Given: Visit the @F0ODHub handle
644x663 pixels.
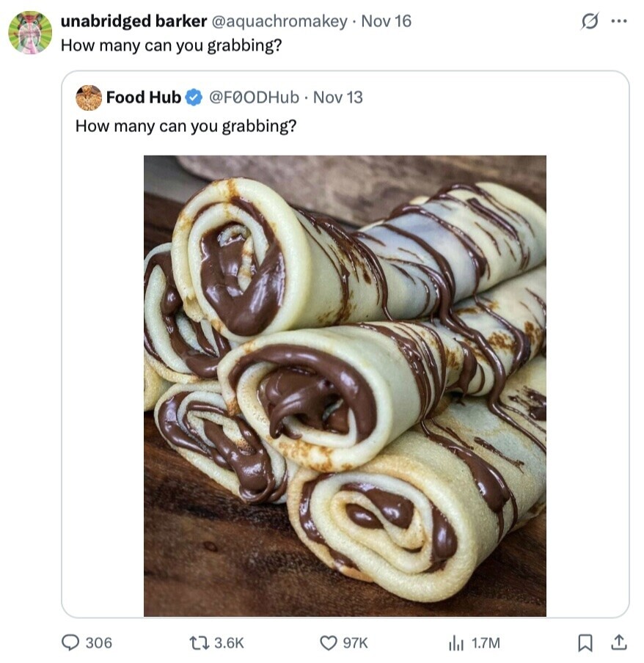Looking at the screenshot, I should [254, 97].
